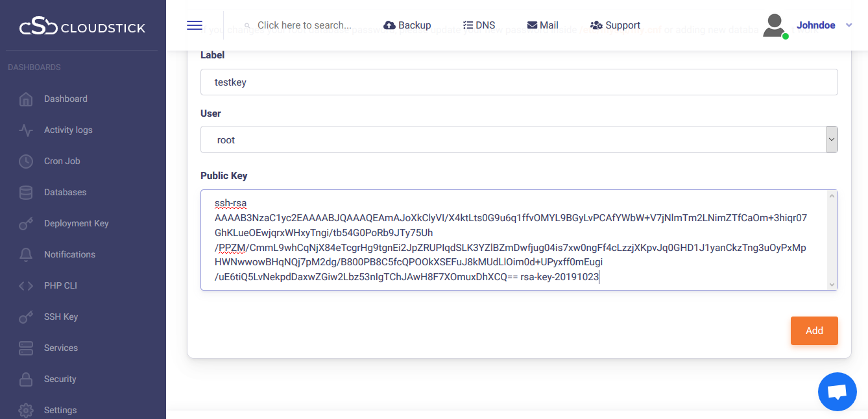Image resolution: width=868 pixels, height=419 pixels.
Task: Open the live chat bubble icon
Action: (838, 392)
